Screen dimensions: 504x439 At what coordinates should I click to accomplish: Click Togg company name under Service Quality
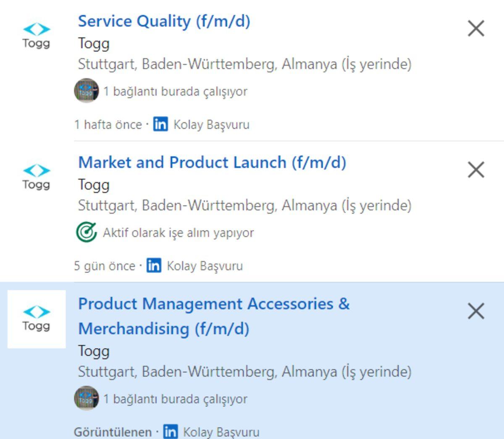point(93,43)
